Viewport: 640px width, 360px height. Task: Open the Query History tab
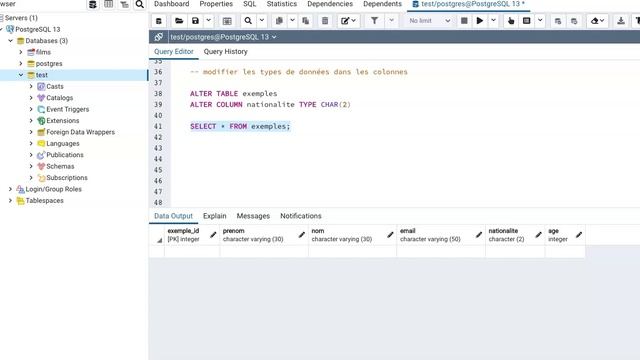click(225, 52)
